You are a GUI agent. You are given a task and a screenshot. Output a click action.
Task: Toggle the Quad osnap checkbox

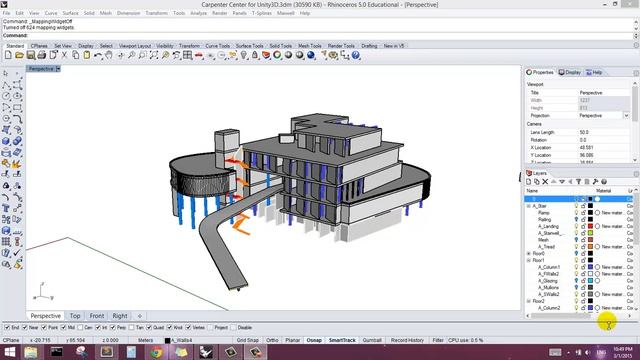[149, 327]
